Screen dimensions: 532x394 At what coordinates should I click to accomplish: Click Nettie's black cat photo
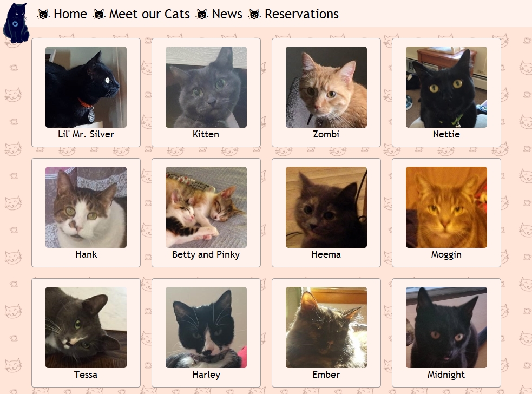[x=446, y=87]
